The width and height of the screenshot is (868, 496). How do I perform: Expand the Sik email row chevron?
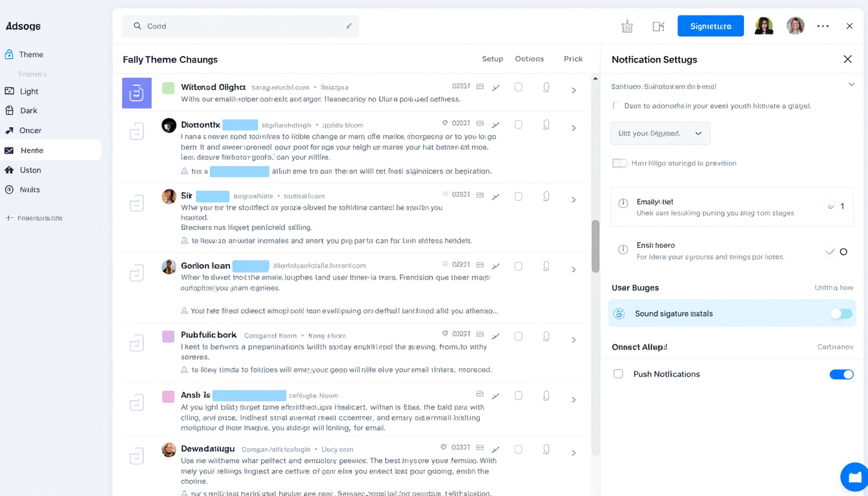pos(573,200)
